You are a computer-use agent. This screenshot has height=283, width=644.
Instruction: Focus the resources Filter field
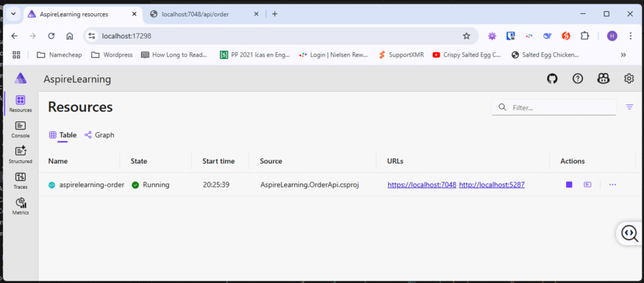pos(554,108)
